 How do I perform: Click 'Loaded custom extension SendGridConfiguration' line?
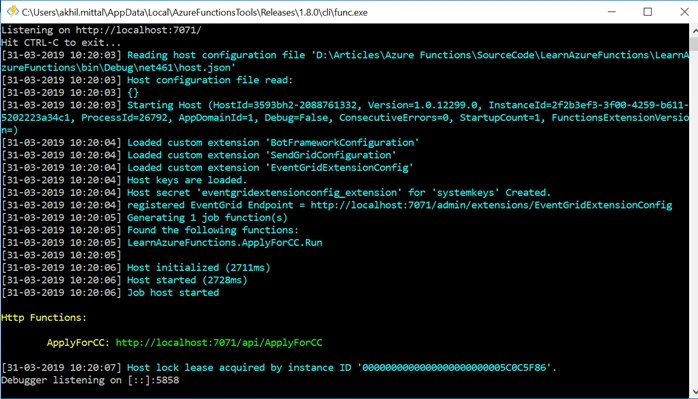point(199,155)
